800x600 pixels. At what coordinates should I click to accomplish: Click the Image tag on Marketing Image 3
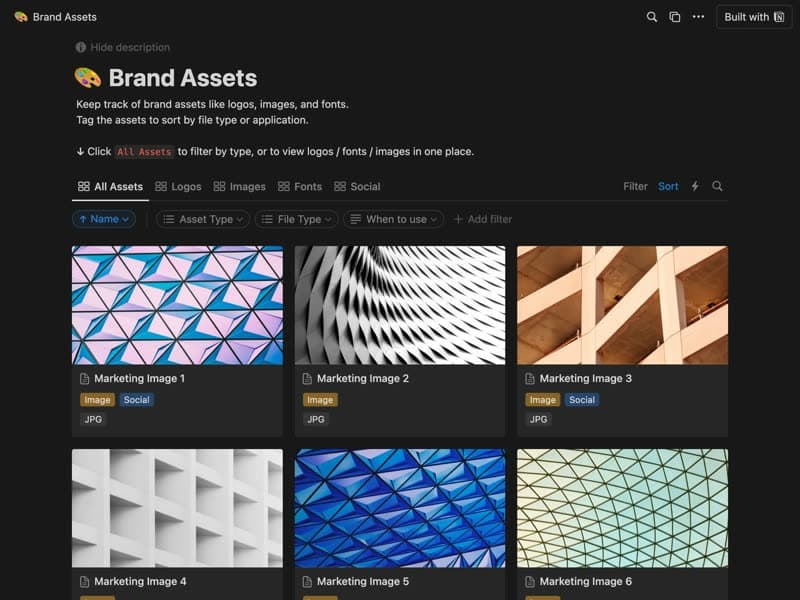pos(542,400)
